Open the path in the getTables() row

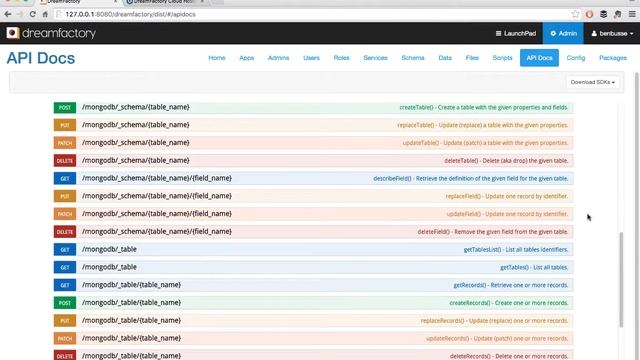pos(109,267)
